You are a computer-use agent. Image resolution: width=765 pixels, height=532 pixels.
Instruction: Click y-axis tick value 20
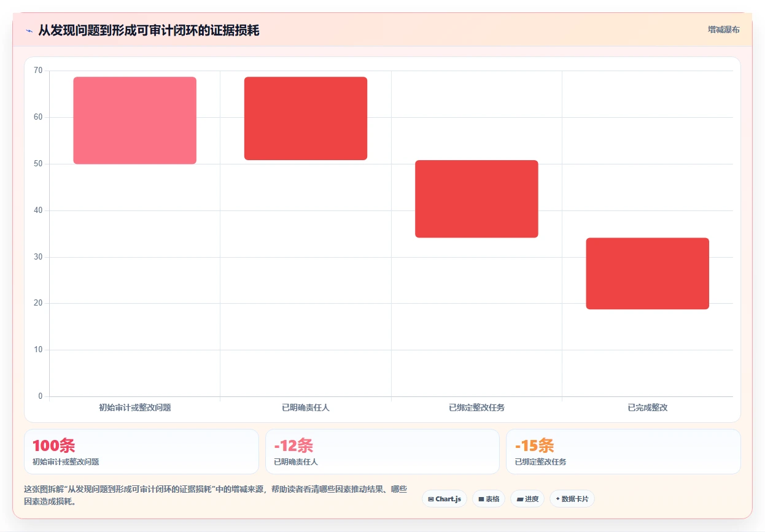38,303
